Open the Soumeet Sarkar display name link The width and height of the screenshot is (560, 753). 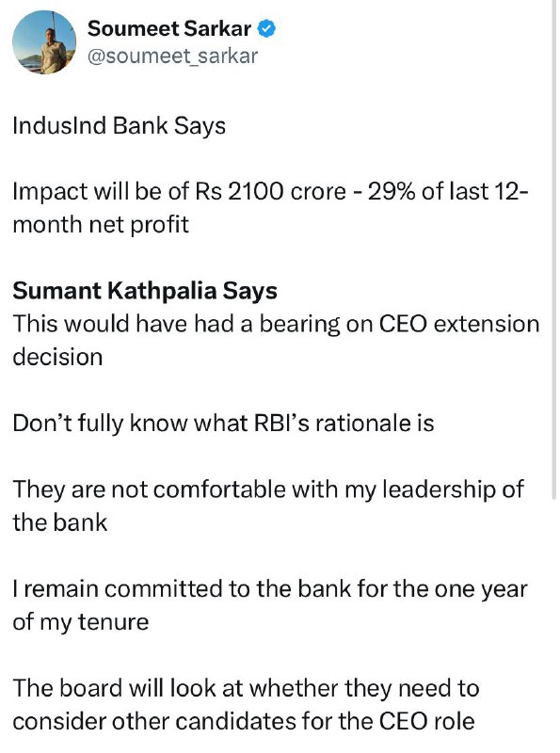click(x=169, y=29)
